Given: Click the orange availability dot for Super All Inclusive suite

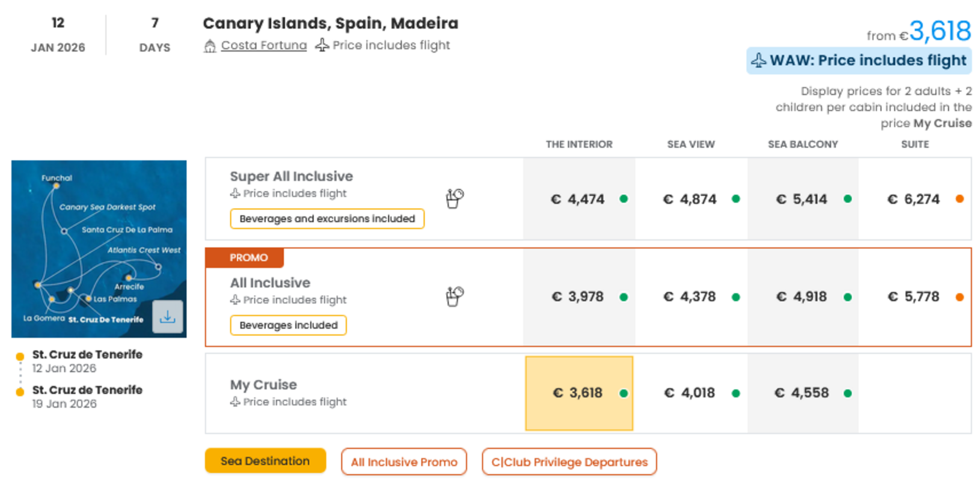Looking at the screenshot, I should [x=960, y=199].
